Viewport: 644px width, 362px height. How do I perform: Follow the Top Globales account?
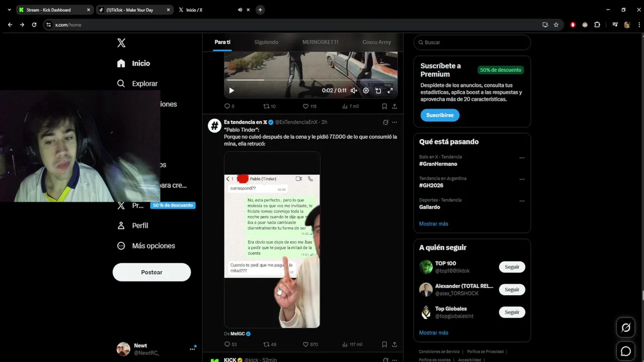[x=512, y=312]
